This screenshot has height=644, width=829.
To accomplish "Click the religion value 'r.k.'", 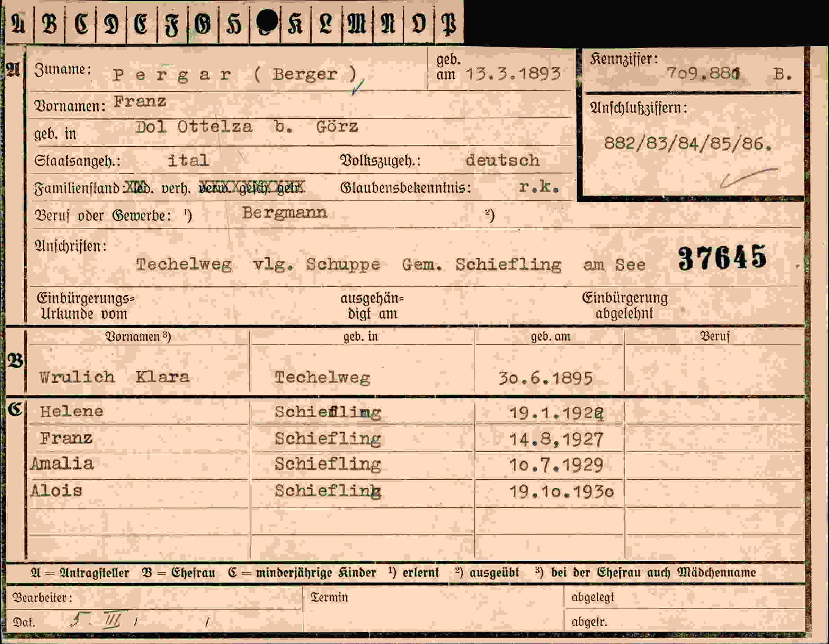I will tap(539, 186).
